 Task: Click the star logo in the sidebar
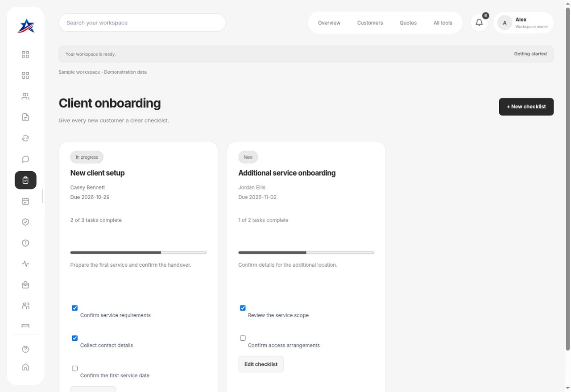pos(25,26)
